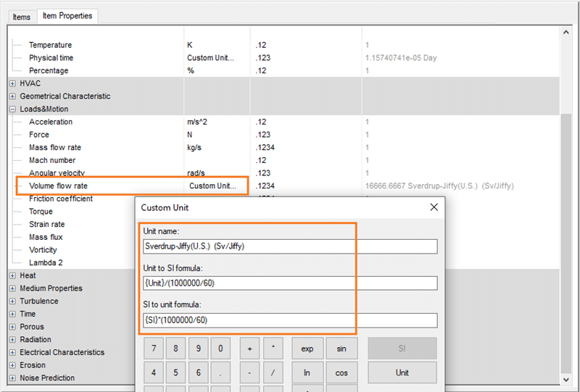Select the Lambda 2 row

(46, 263)
